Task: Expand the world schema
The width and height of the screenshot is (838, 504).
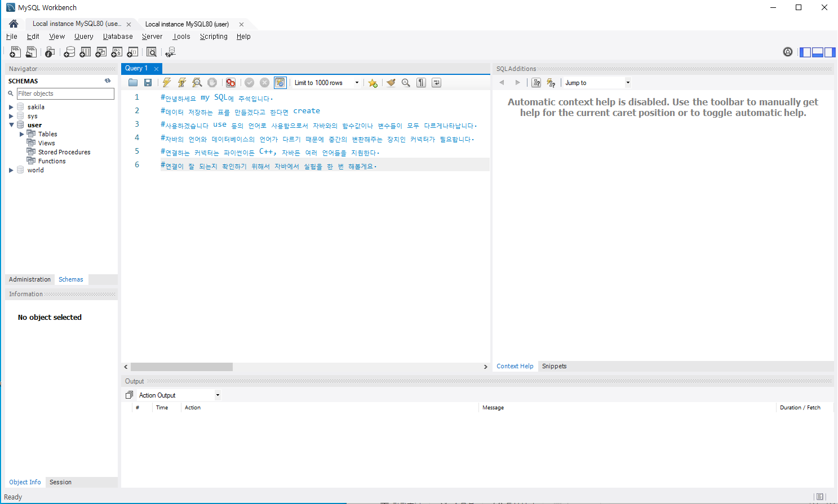Action: [x=11, y=170]
